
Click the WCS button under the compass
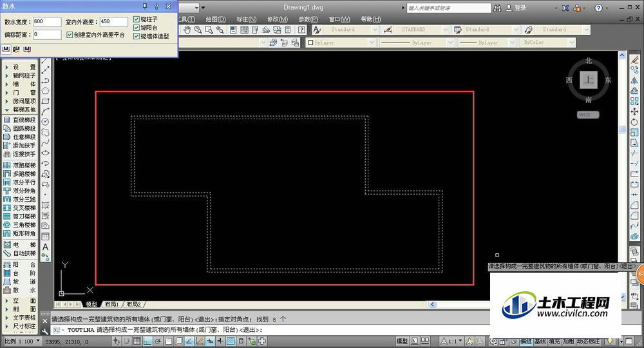point(588,115)
